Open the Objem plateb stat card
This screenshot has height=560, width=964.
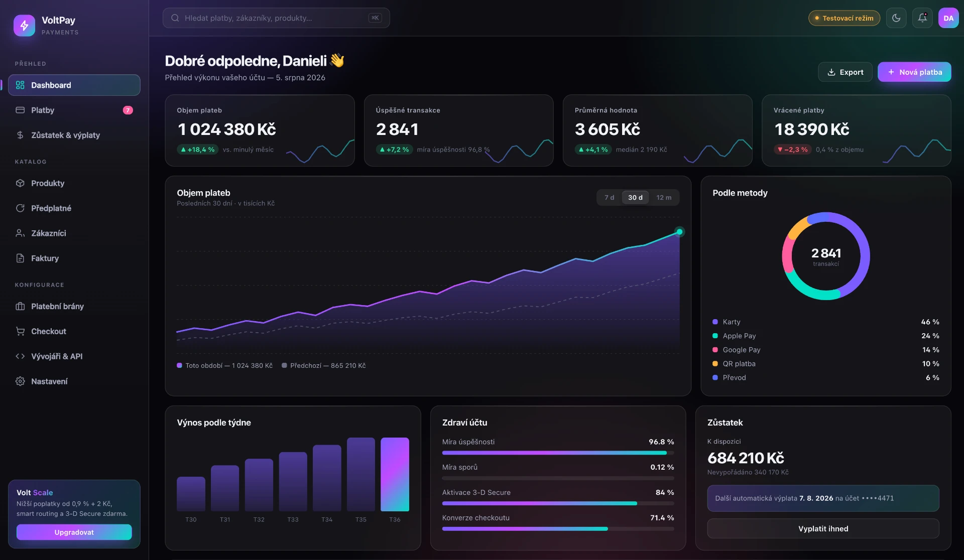260,130
